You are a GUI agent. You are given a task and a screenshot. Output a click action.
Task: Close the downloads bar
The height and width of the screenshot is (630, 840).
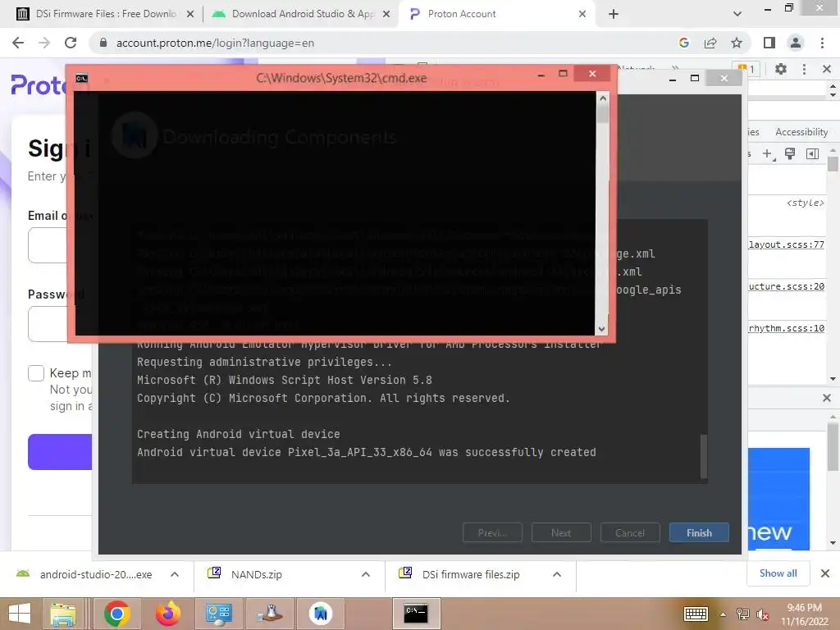click(825, 573)
